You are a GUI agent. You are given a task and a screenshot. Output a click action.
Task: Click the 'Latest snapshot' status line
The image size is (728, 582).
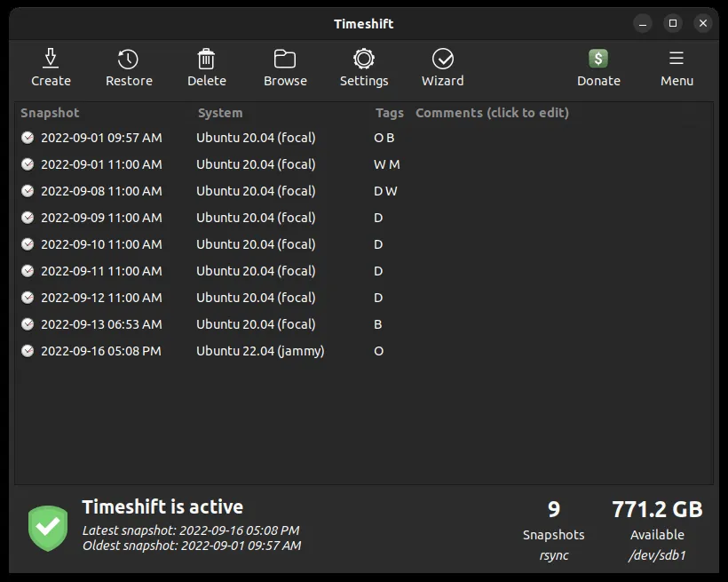click(x=191, y=530)
